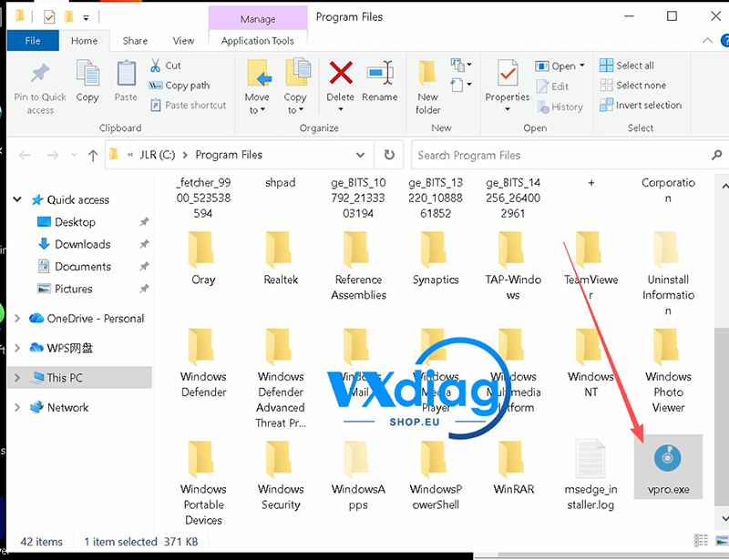Click the search magnifier icon
The image size is (729, 560).
[x=716, y=155]
